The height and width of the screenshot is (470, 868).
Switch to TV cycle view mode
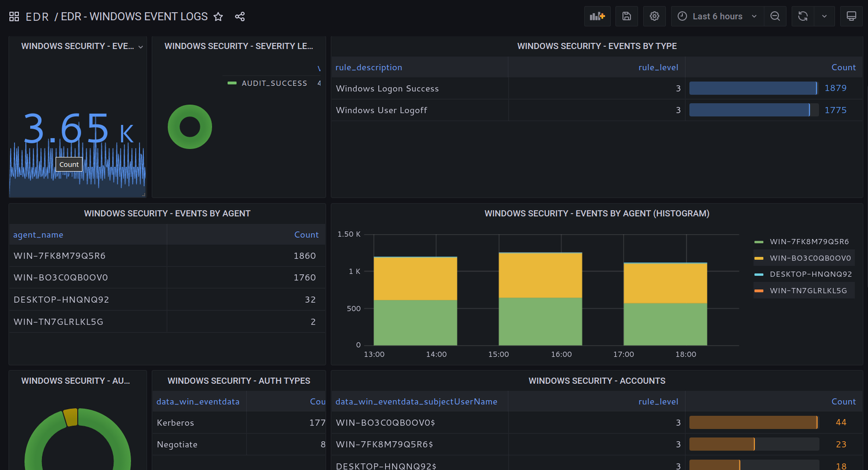pyautogui.click(x=851, y=16)
